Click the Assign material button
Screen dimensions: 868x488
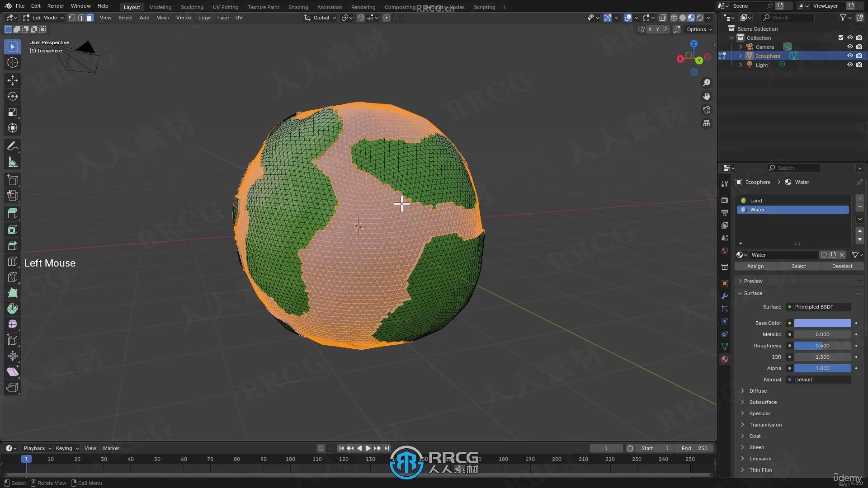point(755,266)
